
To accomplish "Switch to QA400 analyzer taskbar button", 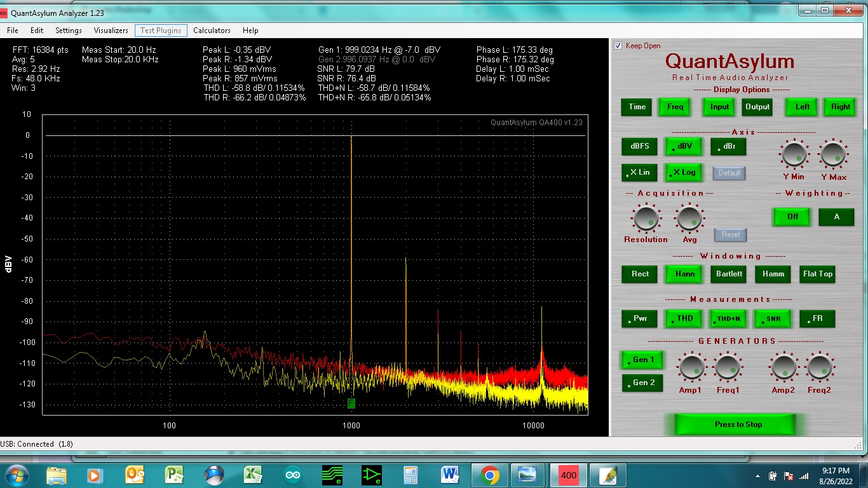I will 569,475.
